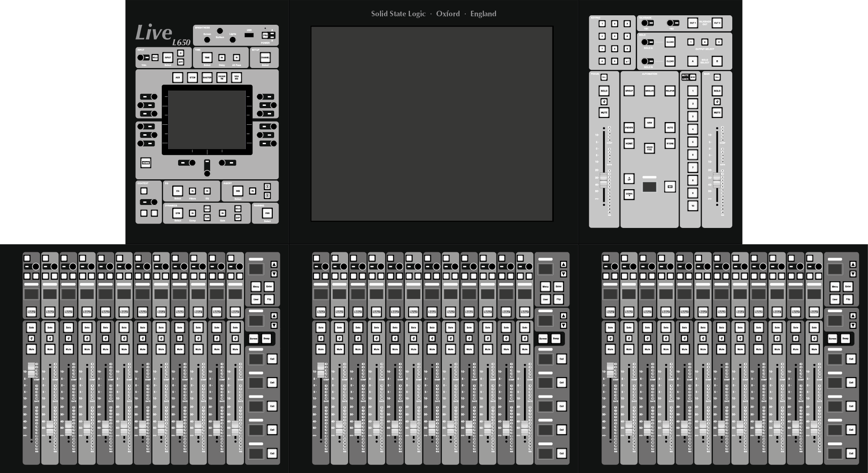Toggle the Delay IN button
The width and height of the screenshot is (868, 473).
[x=222, y=58]
